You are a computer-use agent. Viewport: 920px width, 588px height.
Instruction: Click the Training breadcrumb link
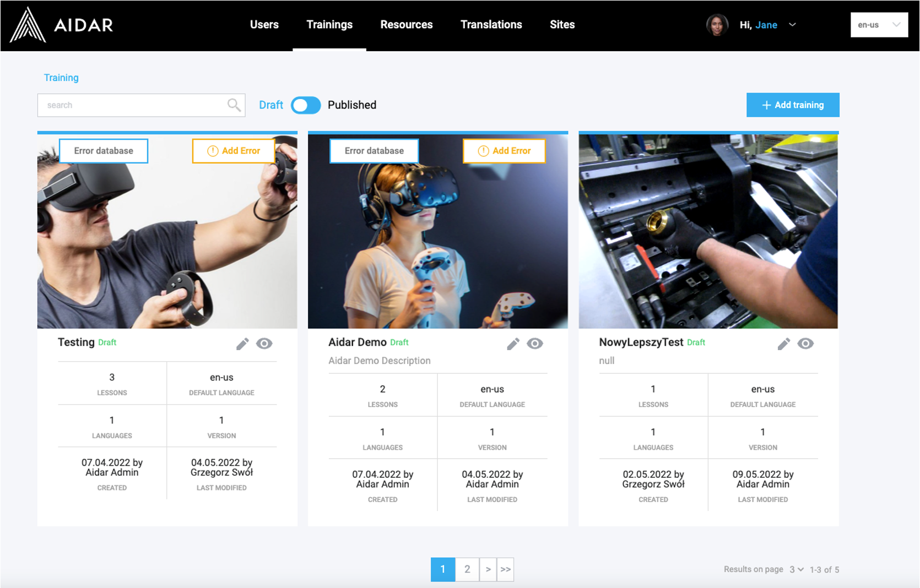pos(61,78)
